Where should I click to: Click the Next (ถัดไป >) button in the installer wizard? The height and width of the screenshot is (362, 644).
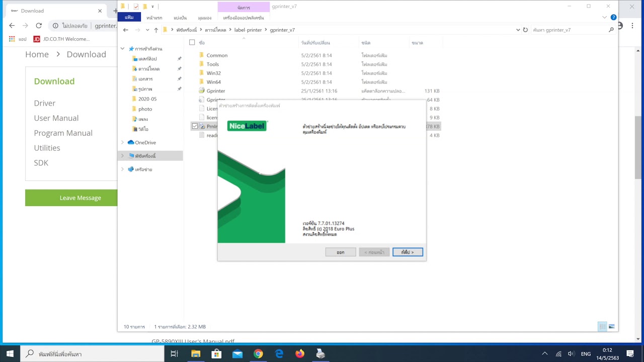(x=408, y=252)
